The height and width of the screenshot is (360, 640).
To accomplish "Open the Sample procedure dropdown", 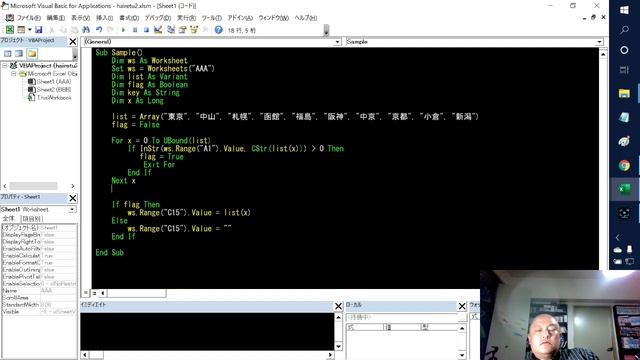I will [x=599, y=42].
